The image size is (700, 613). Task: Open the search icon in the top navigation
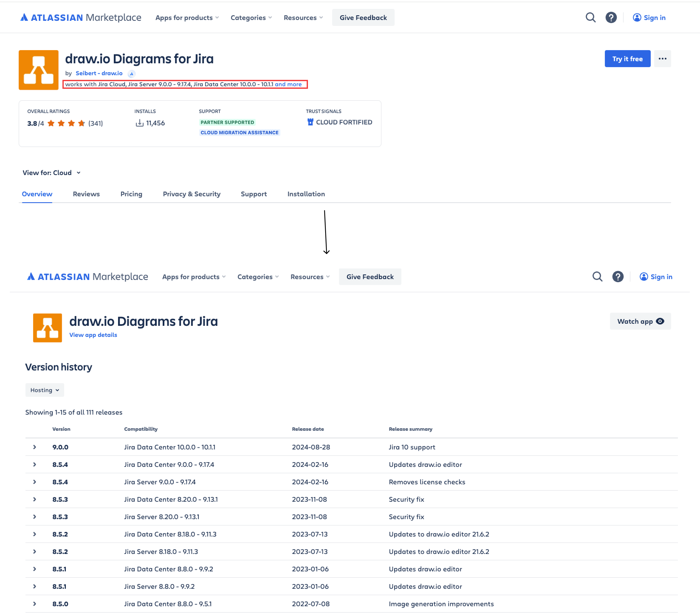[x=590, y=17]
